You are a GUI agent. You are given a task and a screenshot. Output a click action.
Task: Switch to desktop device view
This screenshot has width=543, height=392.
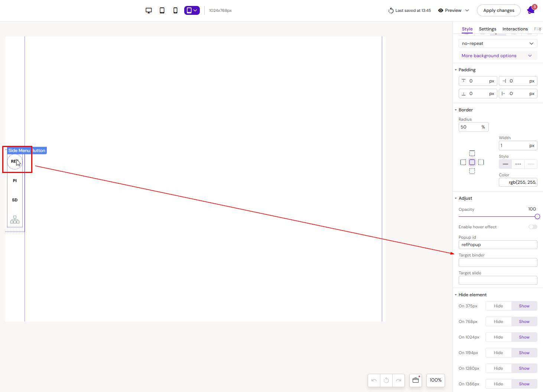click(149, 10)
